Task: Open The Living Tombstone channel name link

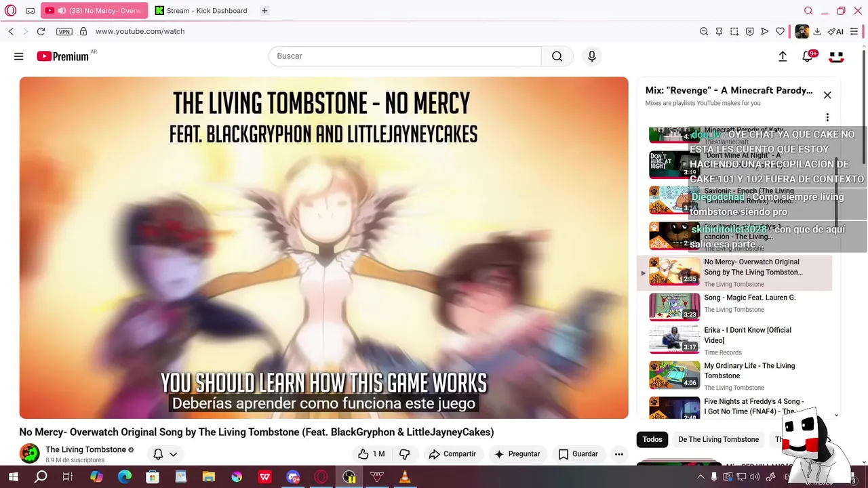Action: click(x=85, y=449)
